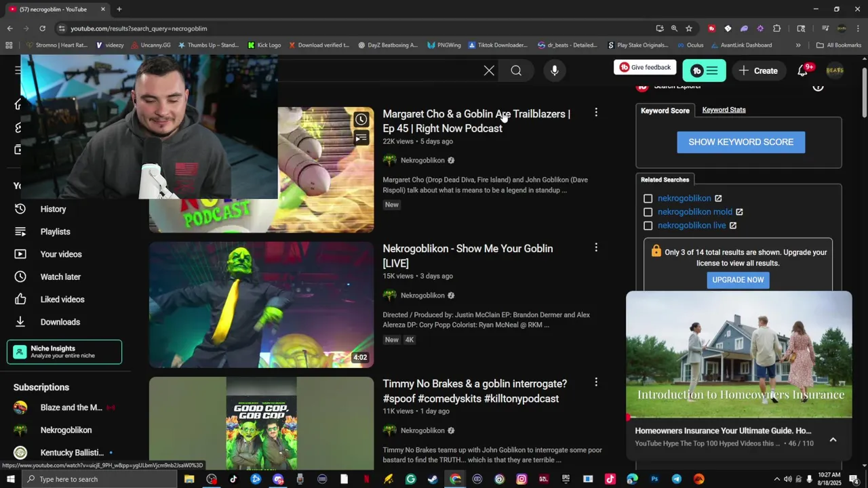Switch to Keyword Stats tab
The height and width of the screenshot is (488, 868).
point(724,110)
